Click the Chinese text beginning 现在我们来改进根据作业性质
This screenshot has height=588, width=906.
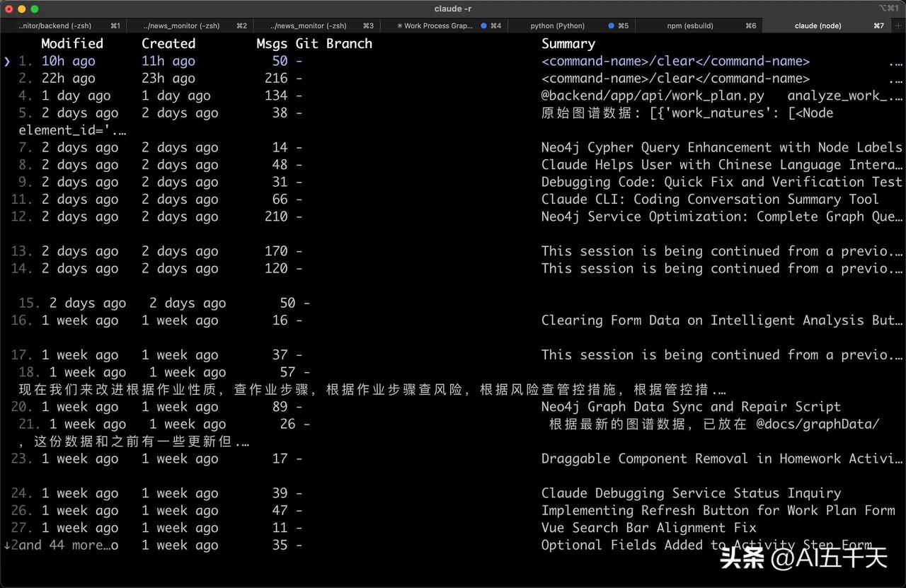coord(372,390)
